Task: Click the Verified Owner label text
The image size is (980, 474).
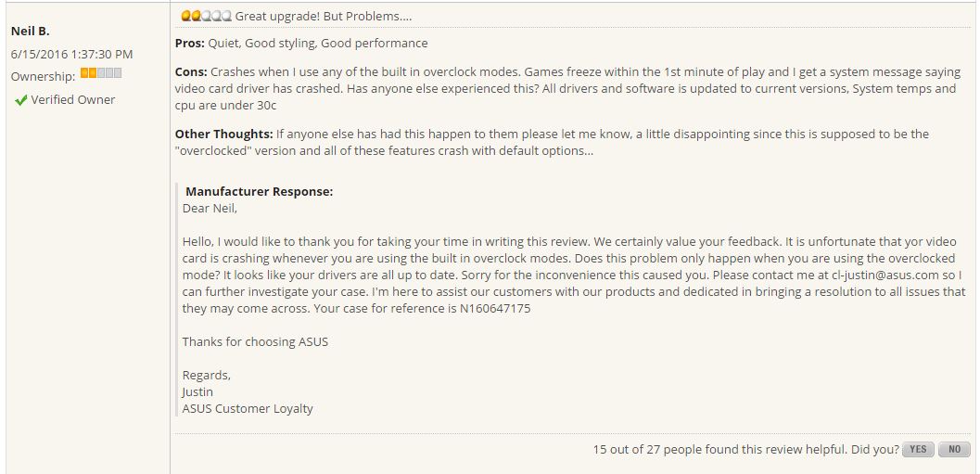Action: [x=73, y=100]
